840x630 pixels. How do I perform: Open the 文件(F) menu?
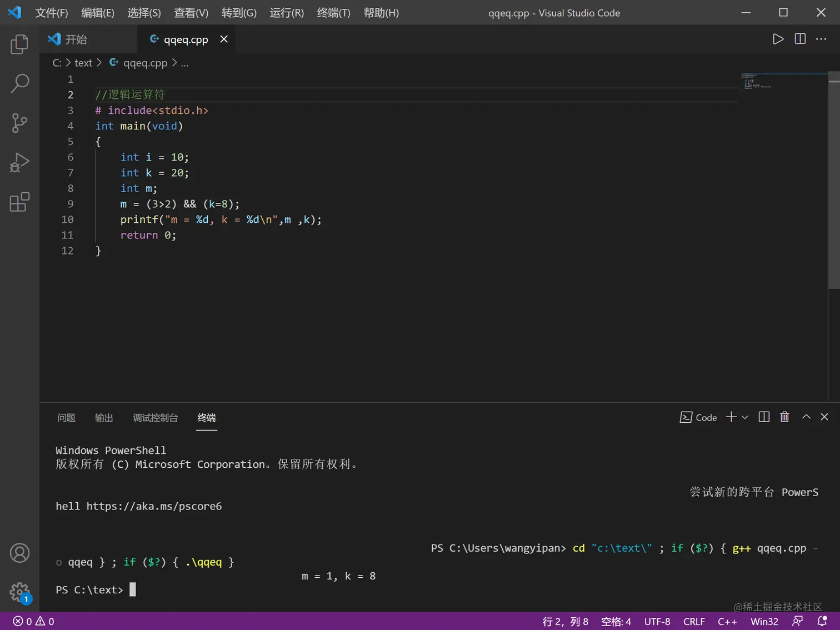point(52,13)
